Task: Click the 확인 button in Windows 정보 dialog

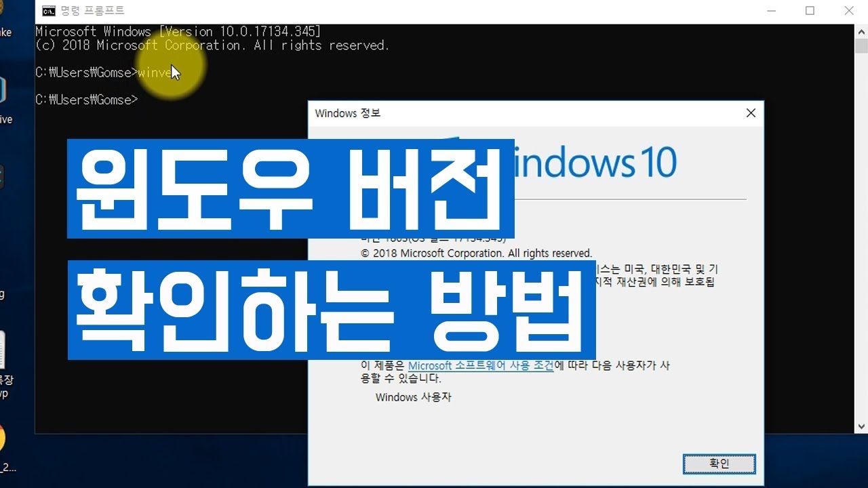Action: tap(719, 464)
